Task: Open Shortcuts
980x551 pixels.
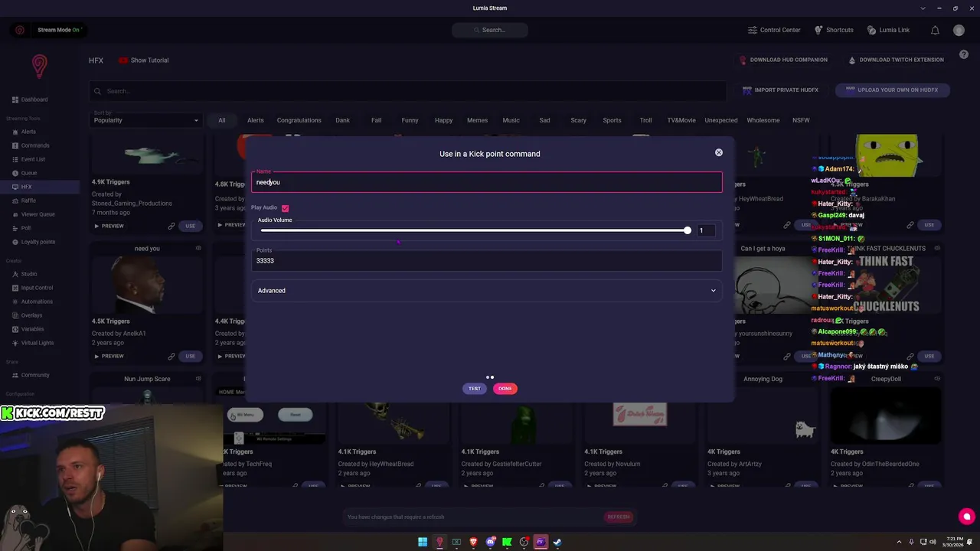Action: click(x=834, y=30)
